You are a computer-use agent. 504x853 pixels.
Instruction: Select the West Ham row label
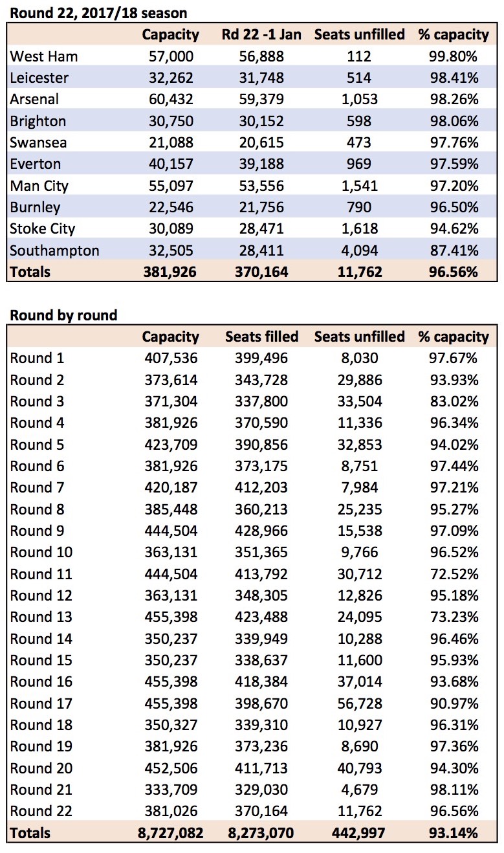pos(44,56)
